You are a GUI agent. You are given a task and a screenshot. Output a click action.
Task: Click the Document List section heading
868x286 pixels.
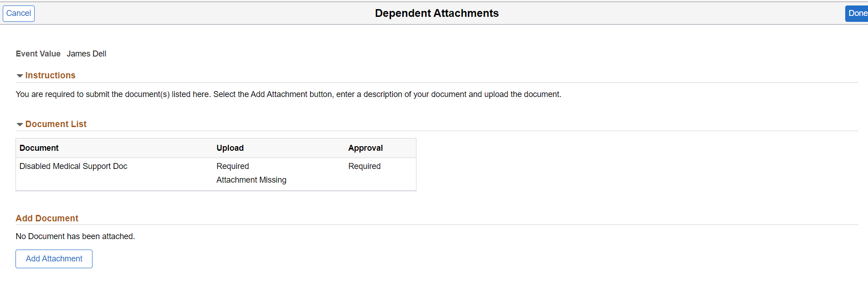[56, 124]
